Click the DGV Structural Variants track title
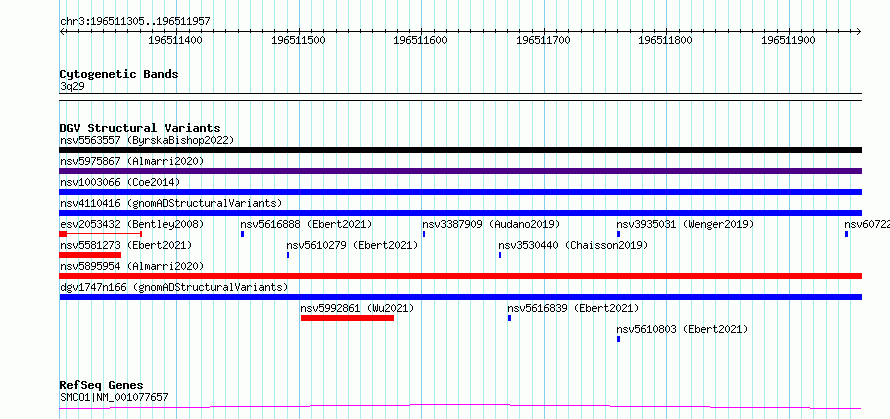Screen dimensions: 890x419 [140, 128]
